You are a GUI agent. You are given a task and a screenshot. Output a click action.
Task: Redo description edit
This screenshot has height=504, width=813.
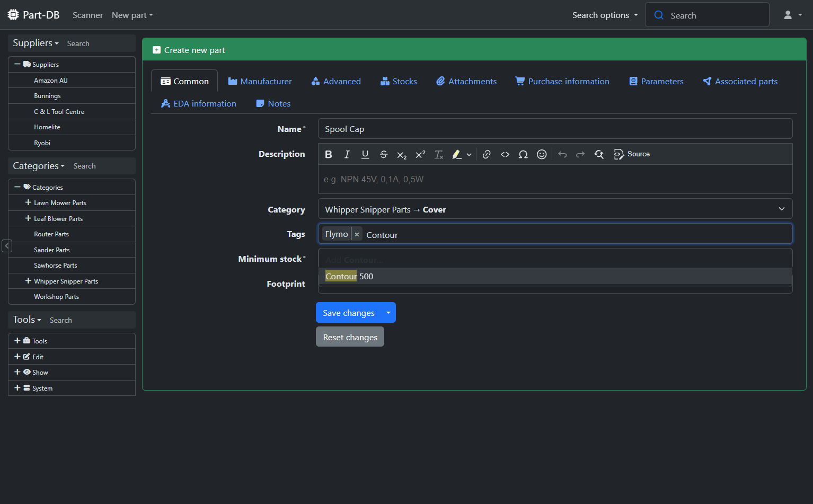(580, 154)
